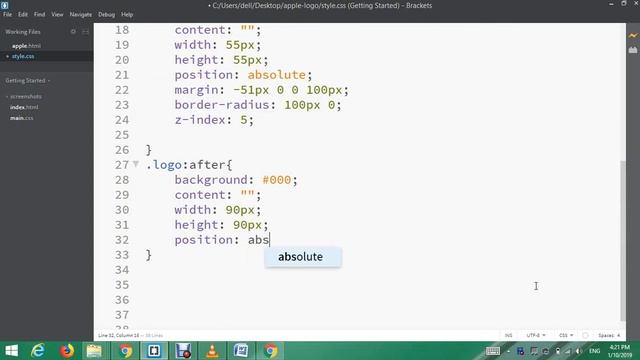
Task: Switch to first Chrome taskbar icon
Action: coord(125,351)
